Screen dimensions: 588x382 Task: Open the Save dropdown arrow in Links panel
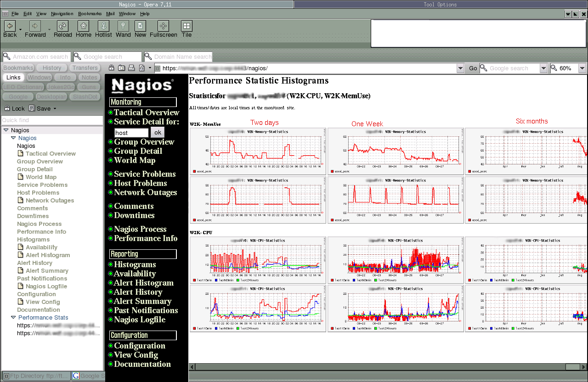click(x=55, y=109)
